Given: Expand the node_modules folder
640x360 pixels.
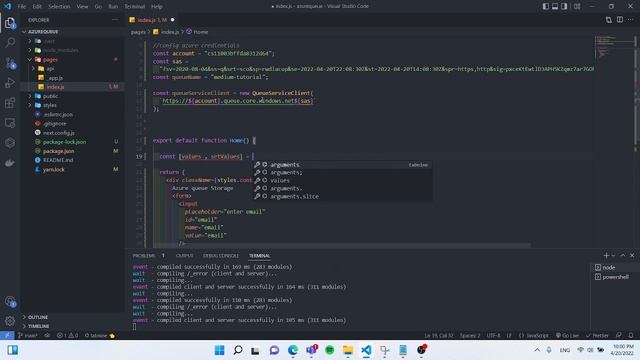Looking at the screenshot, I should click(x=60, y=50).
